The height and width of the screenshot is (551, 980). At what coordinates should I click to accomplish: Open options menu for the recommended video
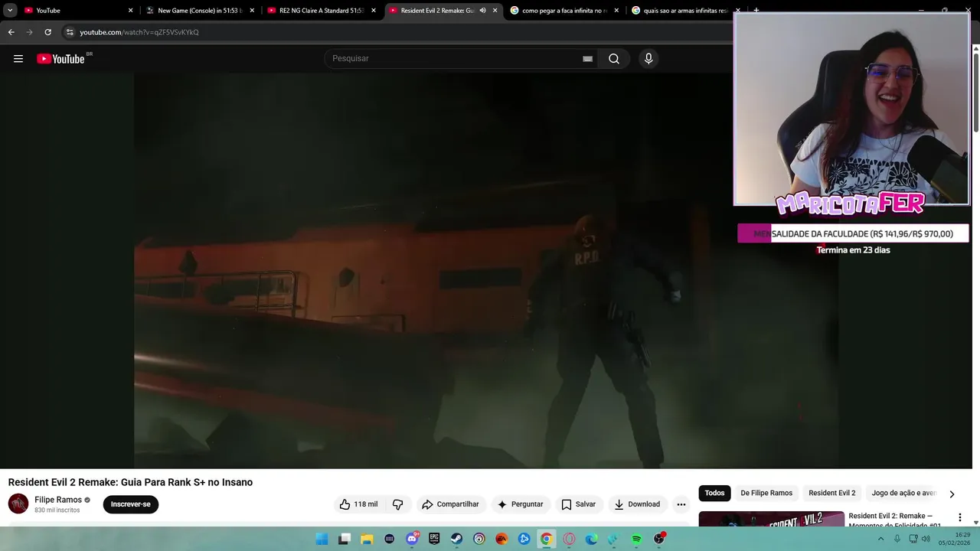pos(959,517)
